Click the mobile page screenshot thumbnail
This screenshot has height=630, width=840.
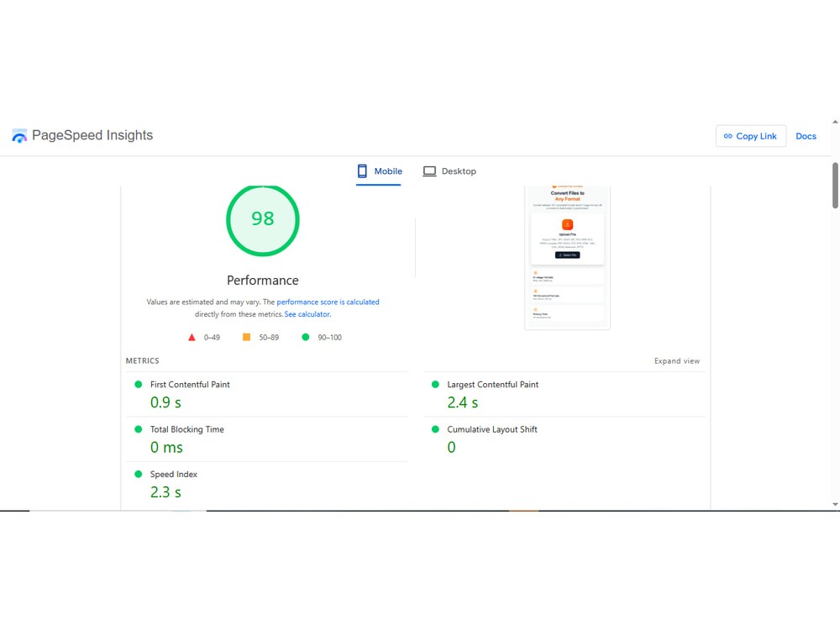[567, 257]
